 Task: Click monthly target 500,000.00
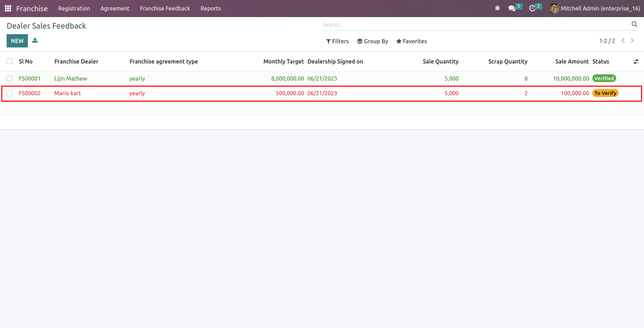click(x=290, y=93)
